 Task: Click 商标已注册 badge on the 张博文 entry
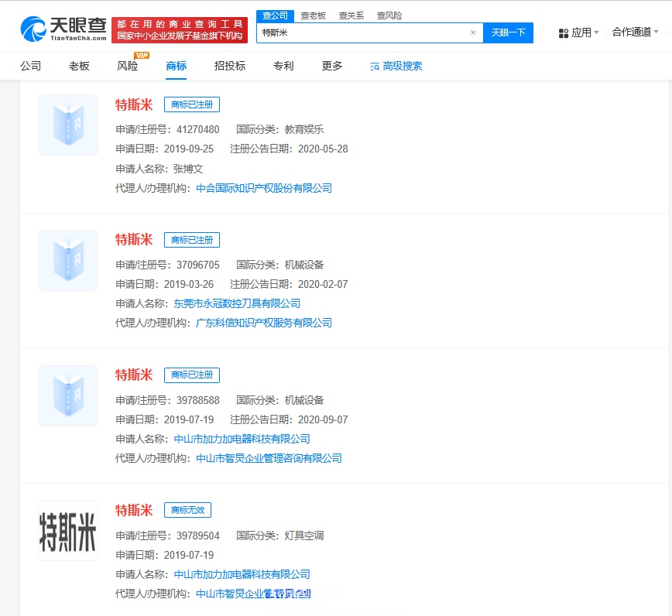(x=192, y=104)
